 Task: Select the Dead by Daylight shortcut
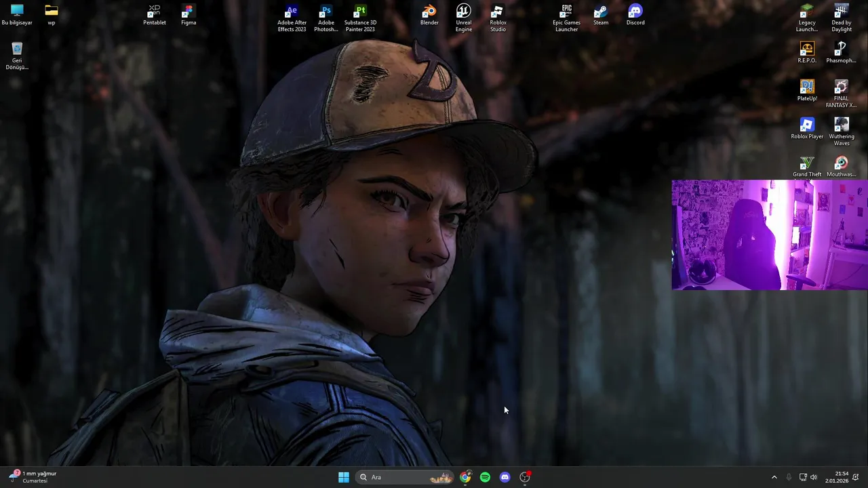842,18
